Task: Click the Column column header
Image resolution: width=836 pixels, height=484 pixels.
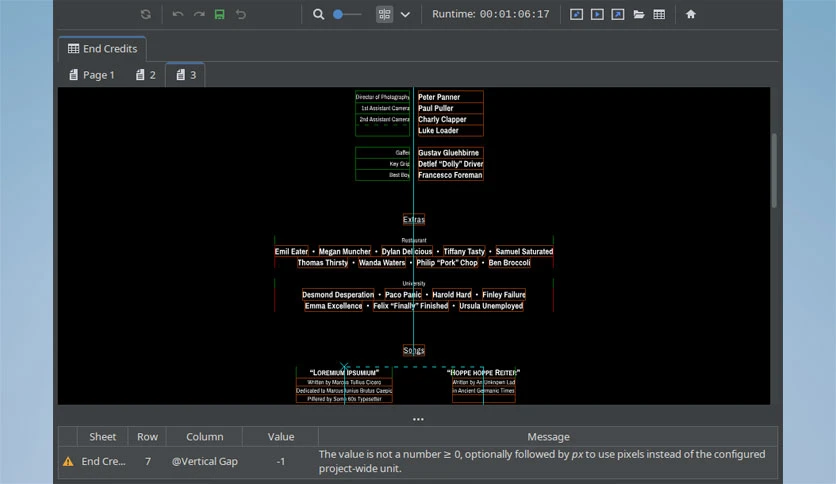Action: pyautogui.click(x=205, y=437)
